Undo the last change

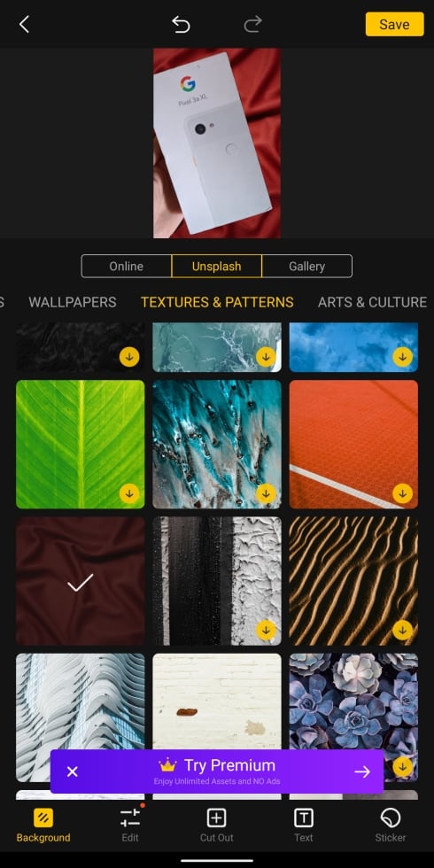(181, 25)
